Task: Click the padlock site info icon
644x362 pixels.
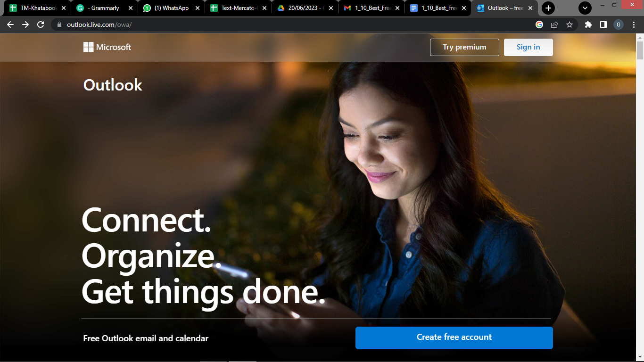Action: (59, 25)
